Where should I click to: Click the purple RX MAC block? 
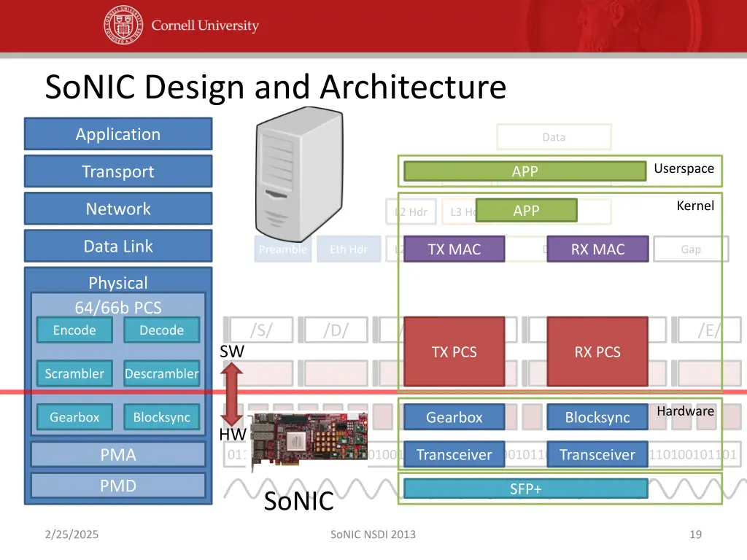point(597,249)
